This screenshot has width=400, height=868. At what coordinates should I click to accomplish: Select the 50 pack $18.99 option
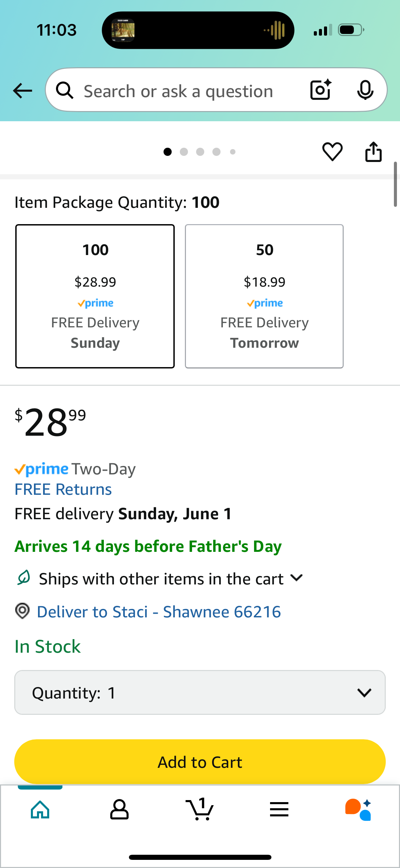click(x=264, y=296)
